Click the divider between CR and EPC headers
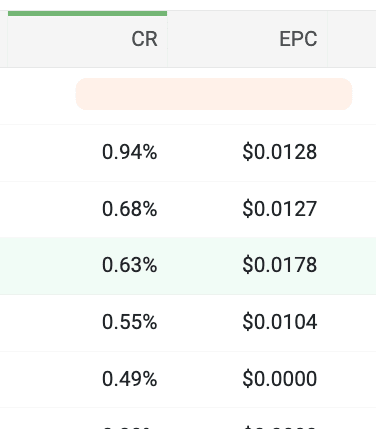 (167, 39)
